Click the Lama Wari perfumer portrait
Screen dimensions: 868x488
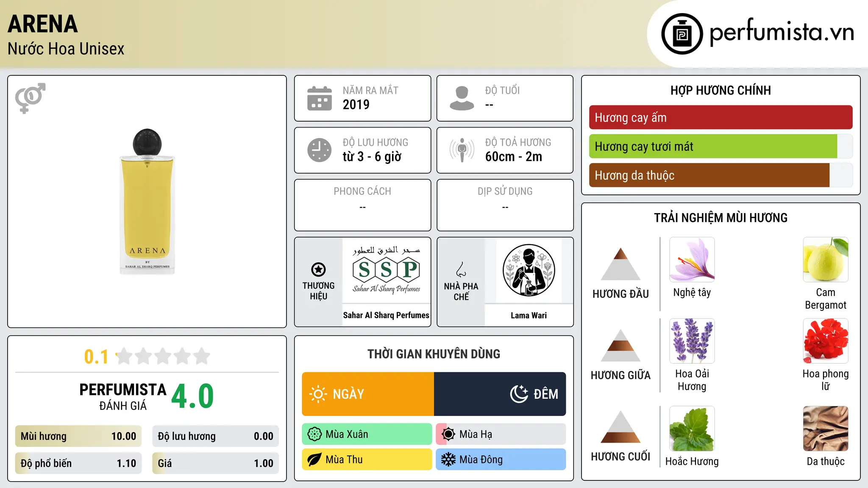pyautogui.click(x=529, y=270)
